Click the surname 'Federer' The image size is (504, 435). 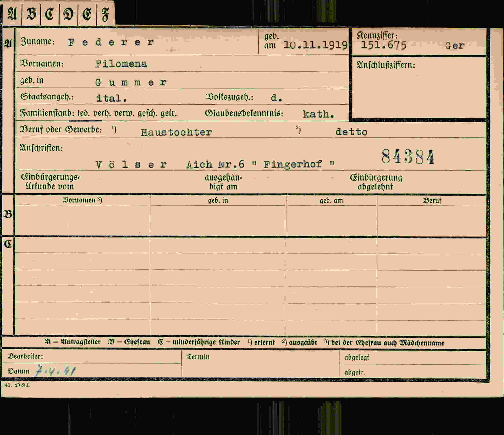(111, 43)
